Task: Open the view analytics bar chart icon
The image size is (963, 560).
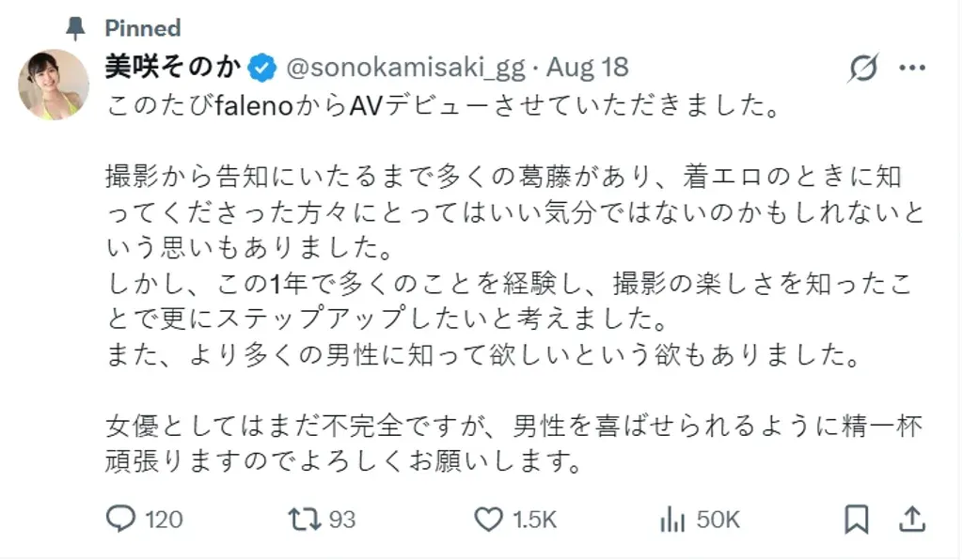Action: pos(672,519)
